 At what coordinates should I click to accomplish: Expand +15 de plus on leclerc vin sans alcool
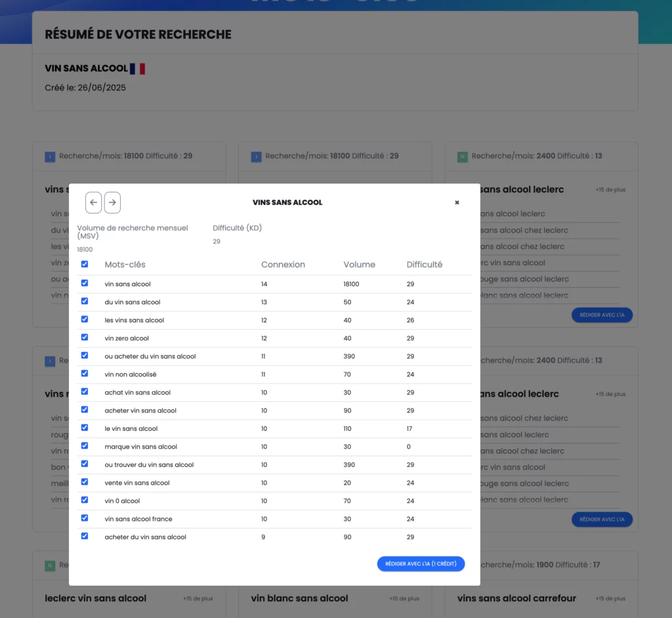198,598
